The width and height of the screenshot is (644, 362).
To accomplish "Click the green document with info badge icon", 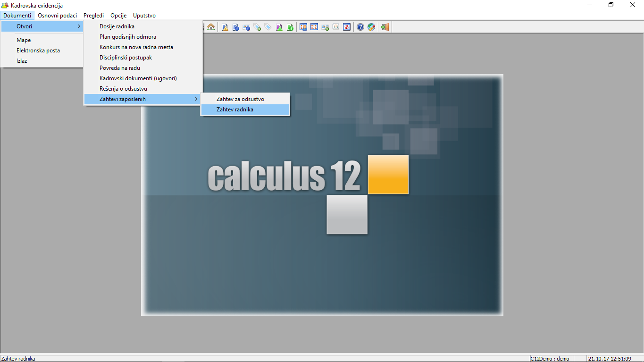I will (x=290, y=27).
